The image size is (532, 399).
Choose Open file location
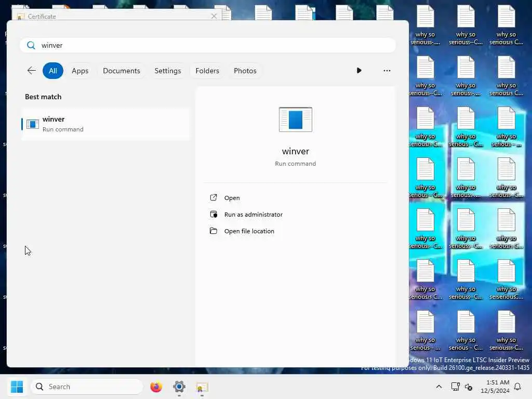coord(249,231)
